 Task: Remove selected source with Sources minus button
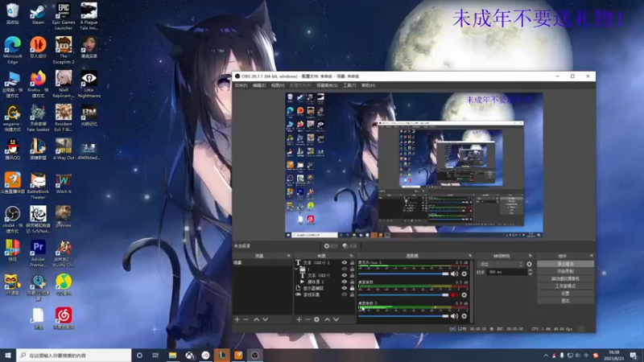coord(308,319)
